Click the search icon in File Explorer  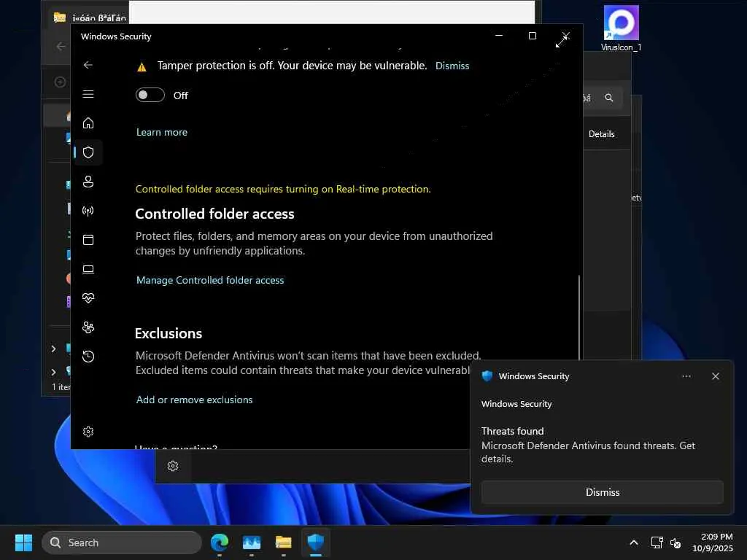(x=609, y=98)
